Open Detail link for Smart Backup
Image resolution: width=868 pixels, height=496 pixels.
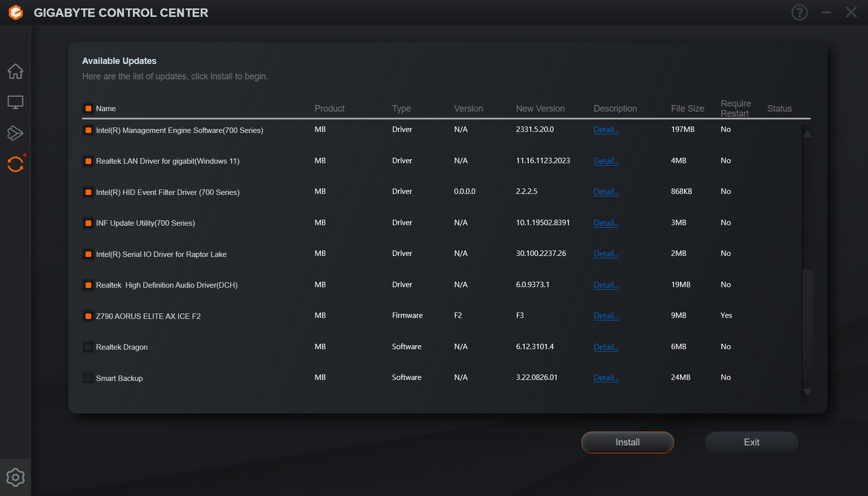click(x=606, y=378)
